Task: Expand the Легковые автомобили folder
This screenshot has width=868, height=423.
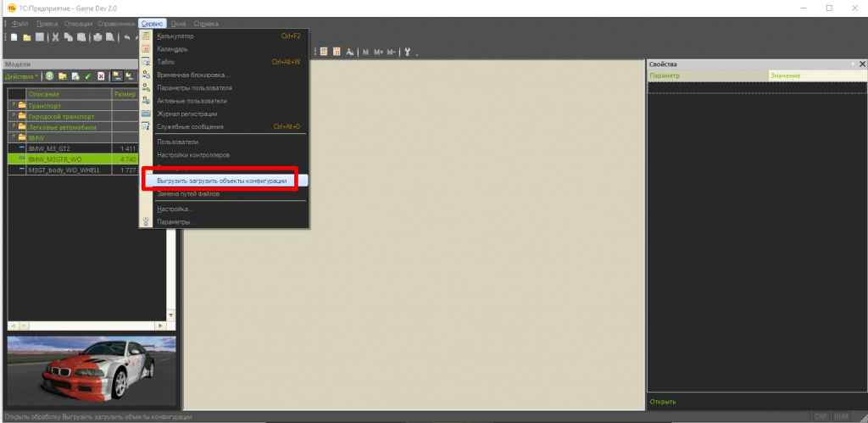Action: pyautogui.click(x=14, y=127)
